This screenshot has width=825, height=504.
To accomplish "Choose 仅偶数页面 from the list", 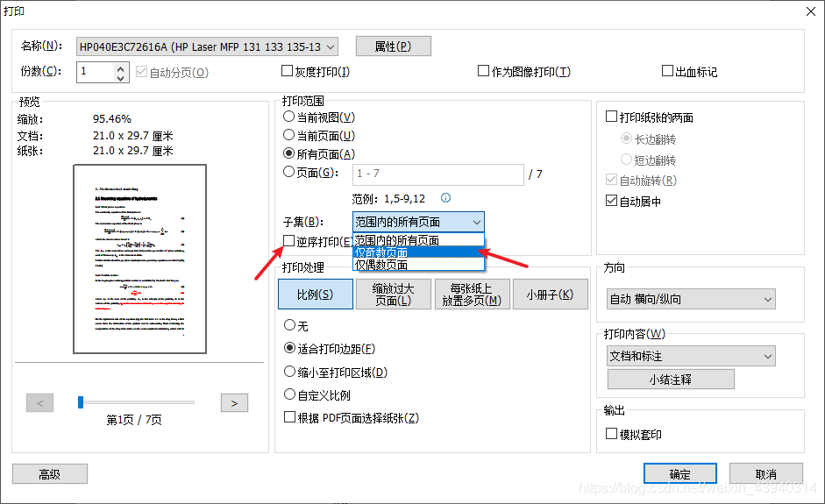I will (x=418, y=265).
